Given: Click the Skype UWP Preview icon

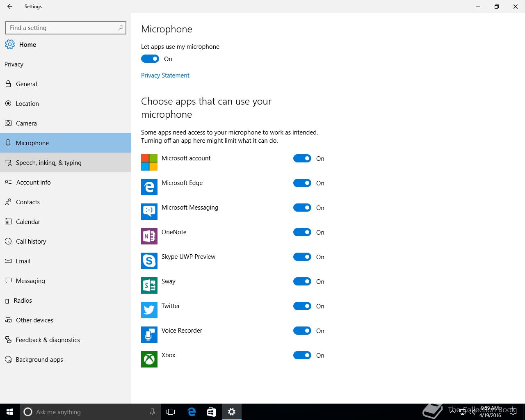Looking at the screenshot, I should (x=149, y=261).
